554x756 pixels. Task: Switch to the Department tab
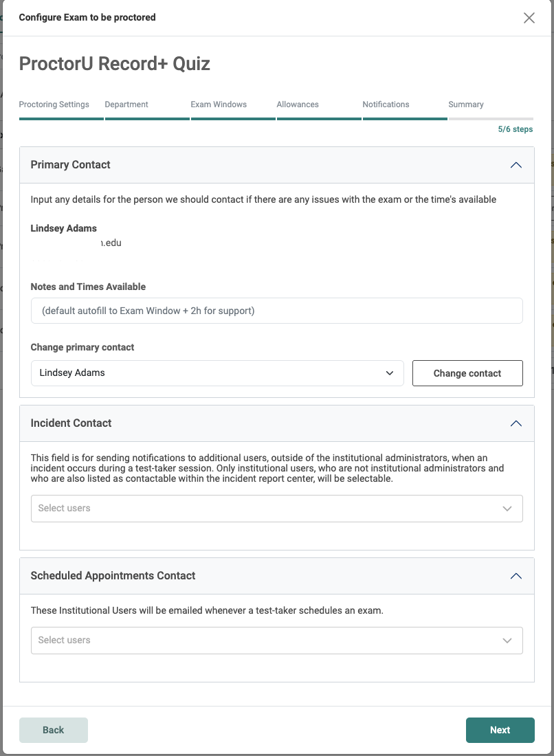point(126,104)
